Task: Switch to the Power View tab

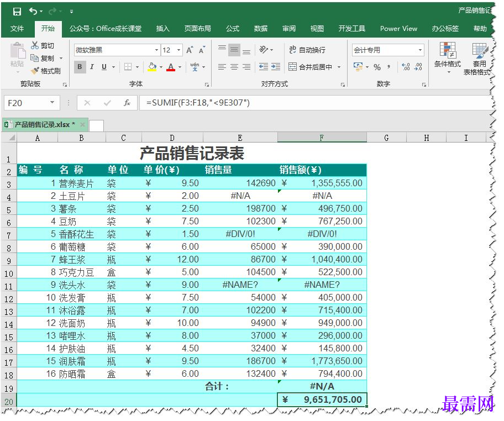Action: (398, 29)
